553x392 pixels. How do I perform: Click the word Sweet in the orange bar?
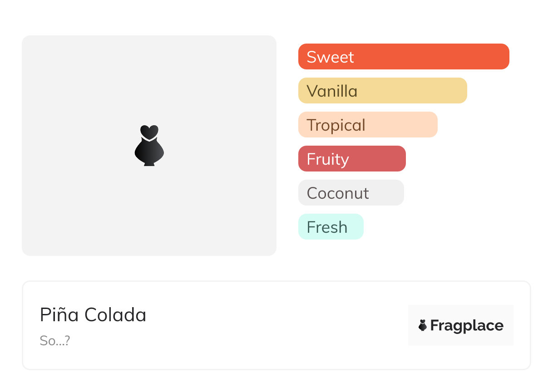tap(330, 57)
